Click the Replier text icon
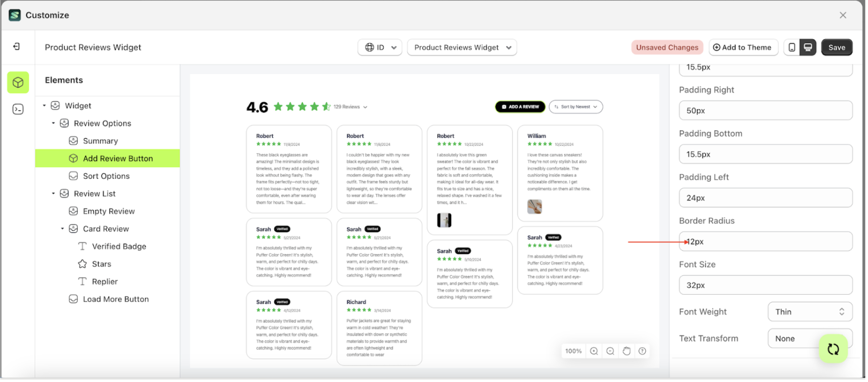The image size is (868, 382). point(82,281)
